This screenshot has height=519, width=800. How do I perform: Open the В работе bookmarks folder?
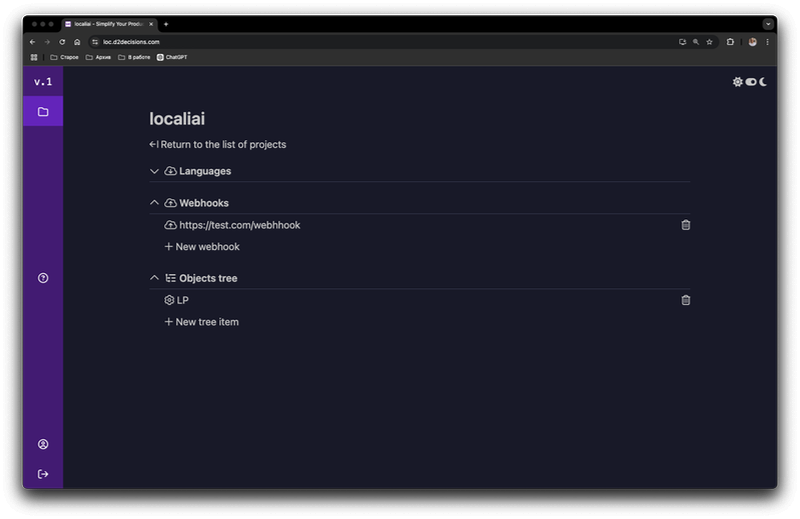click(134, 57)
